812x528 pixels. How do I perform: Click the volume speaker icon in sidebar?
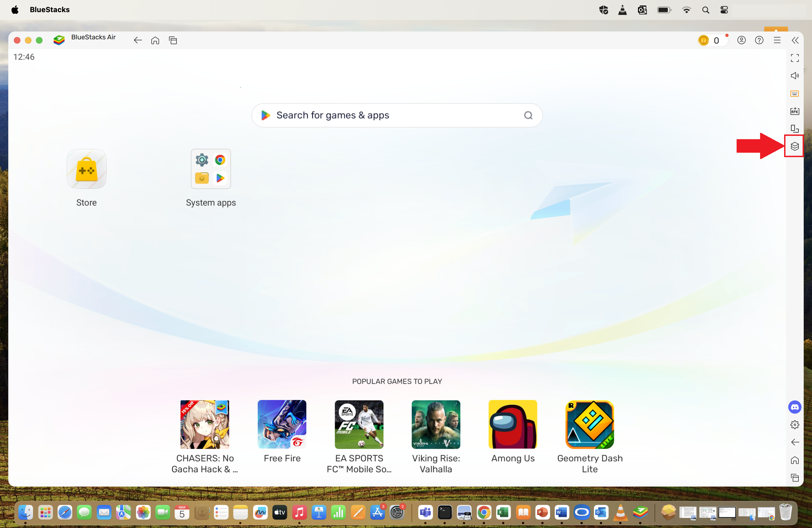(x=795, y=76)
